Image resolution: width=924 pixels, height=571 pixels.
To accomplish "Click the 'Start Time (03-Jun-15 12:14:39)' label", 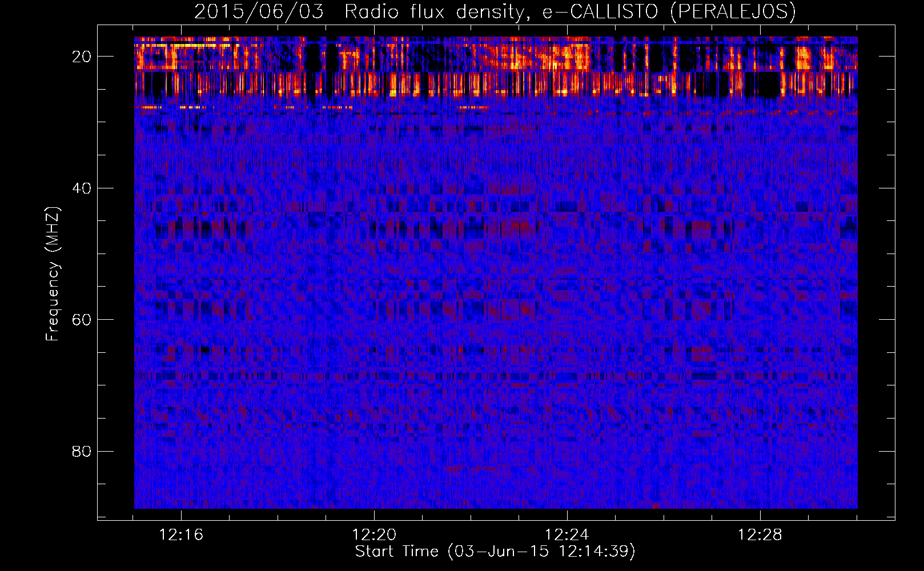I will click(495, 552).
